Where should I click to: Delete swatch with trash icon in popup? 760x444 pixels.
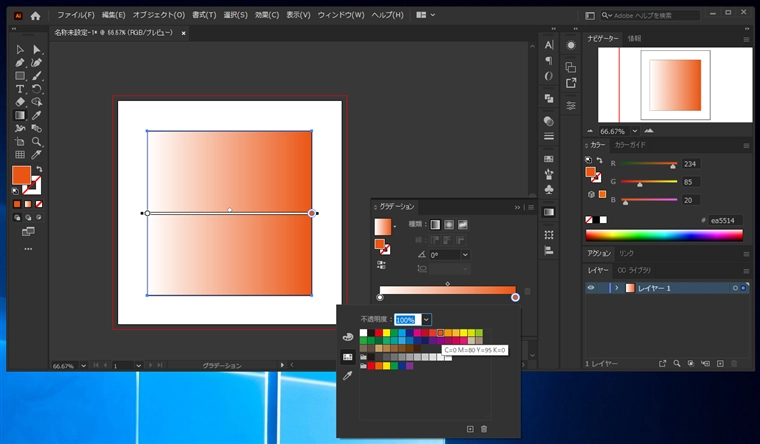pos(484,429)
